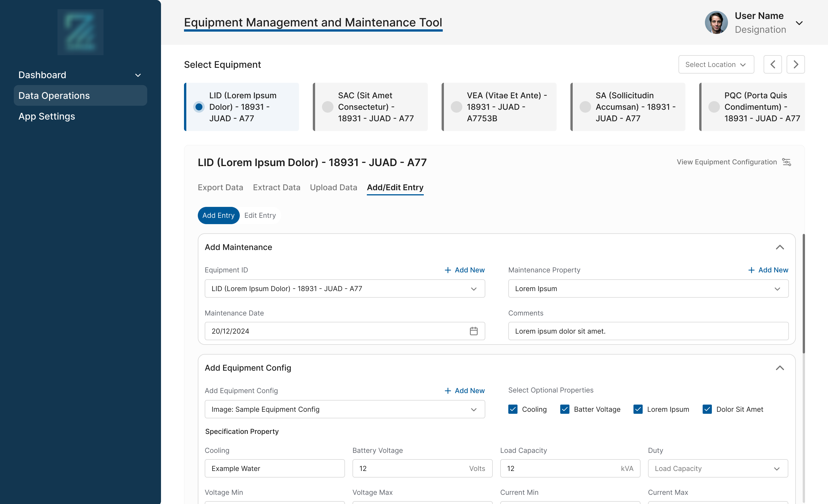This screenshot has height=504, width=828.
Task: Go to next equipment with right arrow
Action: [796, 64]
